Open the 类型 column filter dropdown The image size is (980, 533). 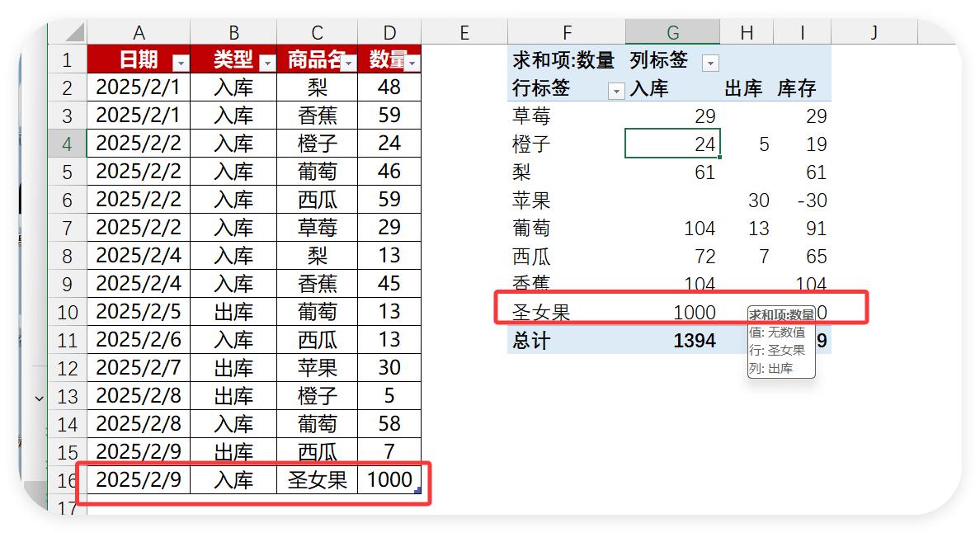[267, 63]
